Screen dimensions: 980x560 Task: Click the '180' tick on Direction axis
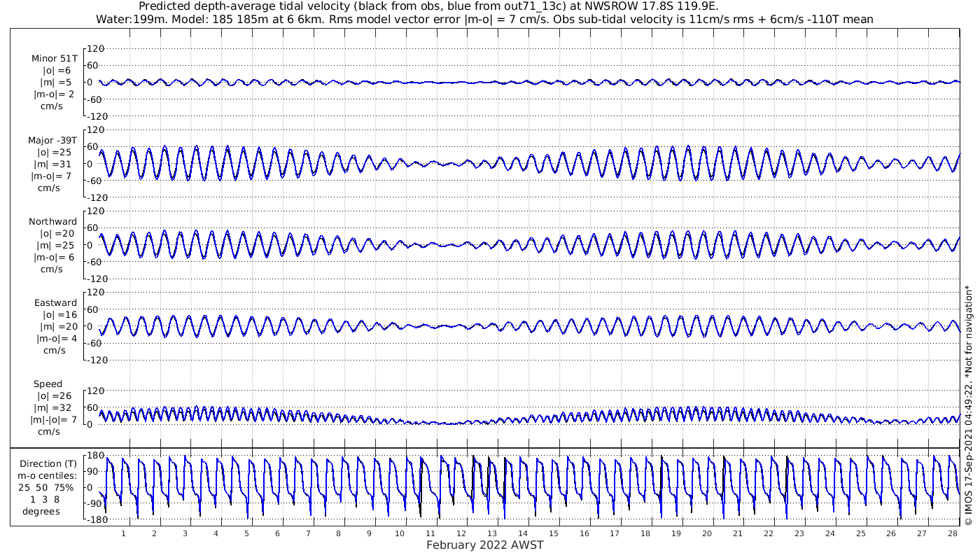[94, 456]
